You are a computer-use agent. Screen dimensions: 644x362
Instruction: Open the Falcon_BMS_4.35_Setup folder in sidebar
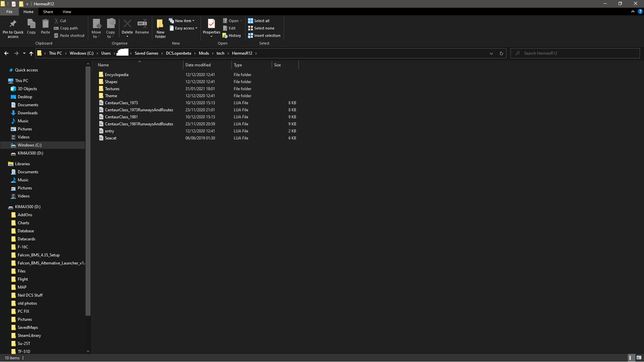38,255
